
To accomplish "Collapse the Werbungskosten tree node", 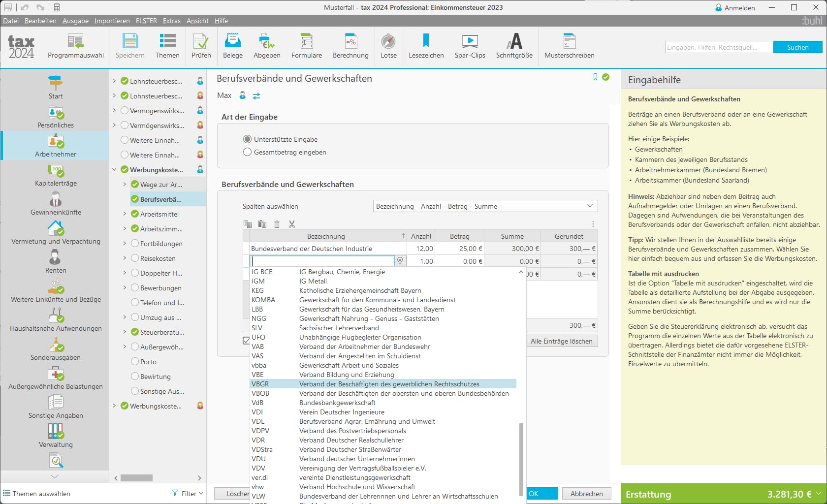I will pyautogui.click(x=114, y=170).
